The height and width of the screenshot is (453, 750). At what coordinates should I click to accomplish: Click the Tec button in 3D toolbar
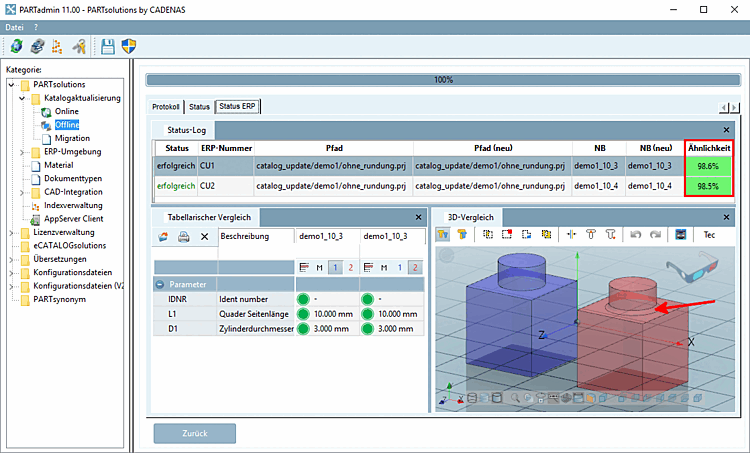[x=709, y=235]
